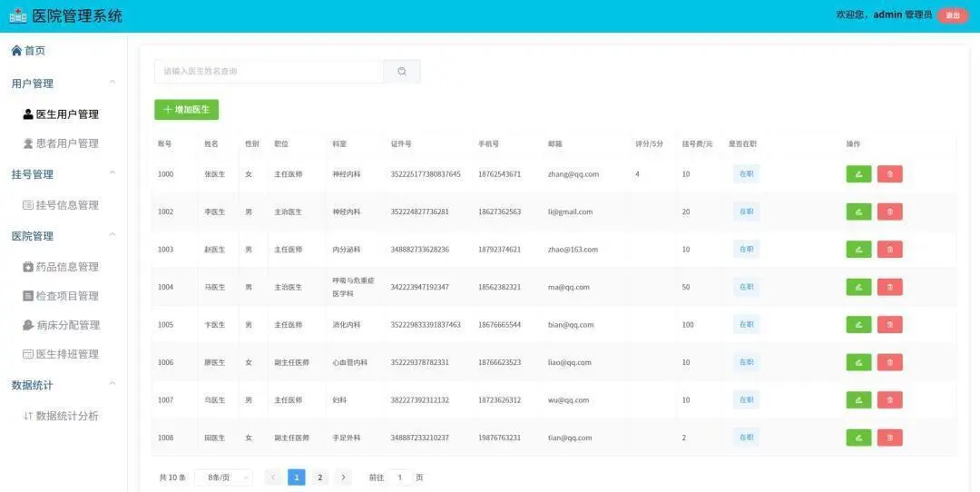Open 医生用户管理 menu item
The width and height of the screenshot is (980, 492).
coord(62,114)
